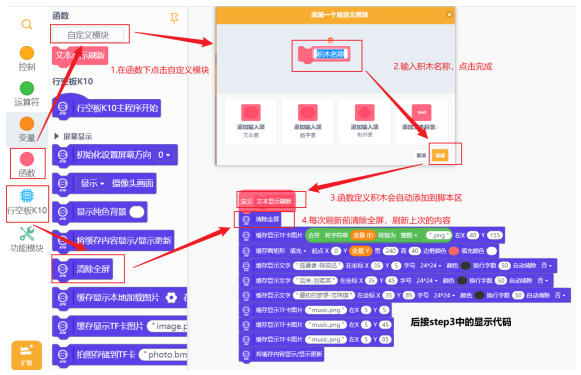This screenshot has width=581, height=375.
Task: Add a 布尔值 diamond input
Action: [x=365, y=121]
